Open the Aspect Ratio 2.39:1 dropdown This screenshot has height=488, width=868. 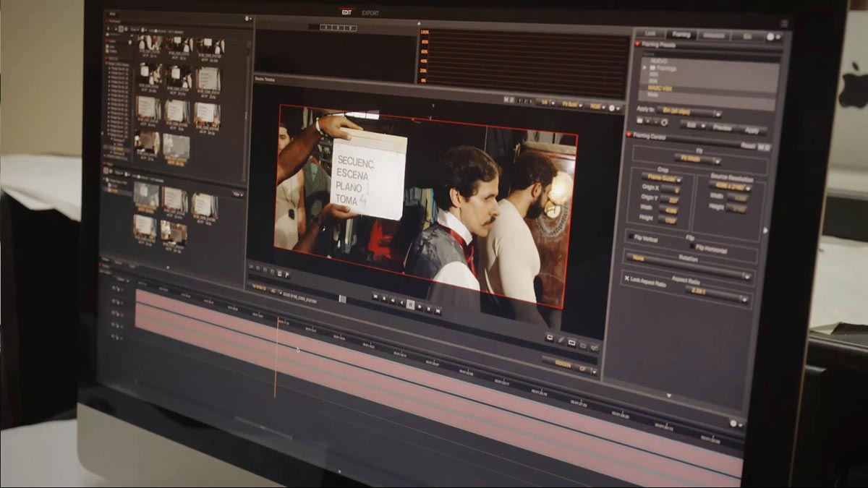pos(716,294)
